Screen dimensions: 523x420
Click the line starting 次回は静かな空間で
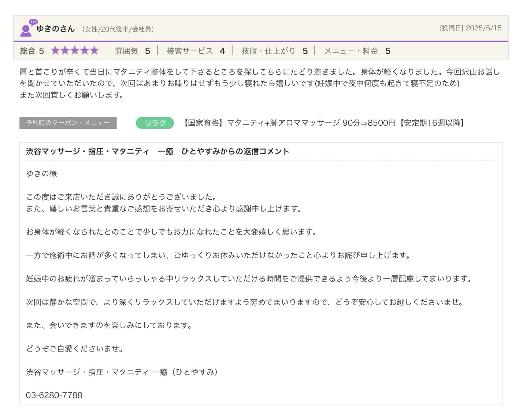tap(245, 302)
